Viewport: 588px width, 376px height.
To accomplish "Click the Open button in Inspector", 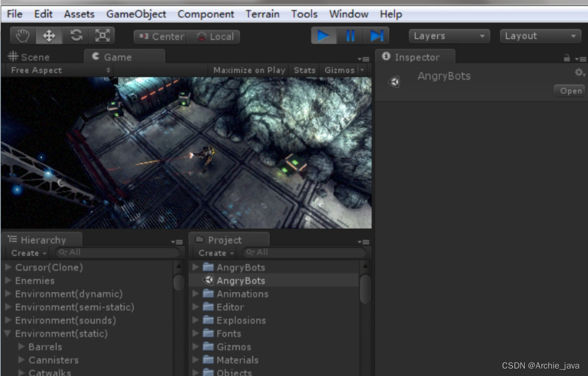I will pyautogui.click(x=571, y=91).
